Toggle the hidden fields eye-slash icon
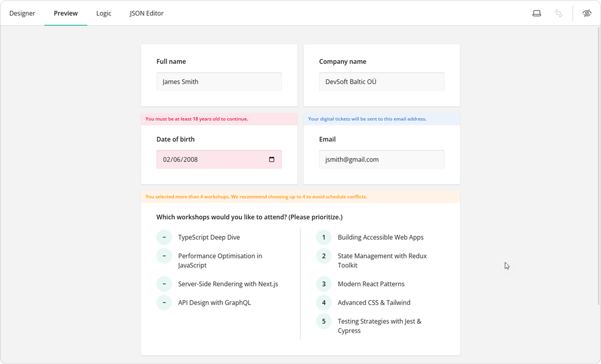The width and height of the screenshot is (601, 364). point(587,13)
